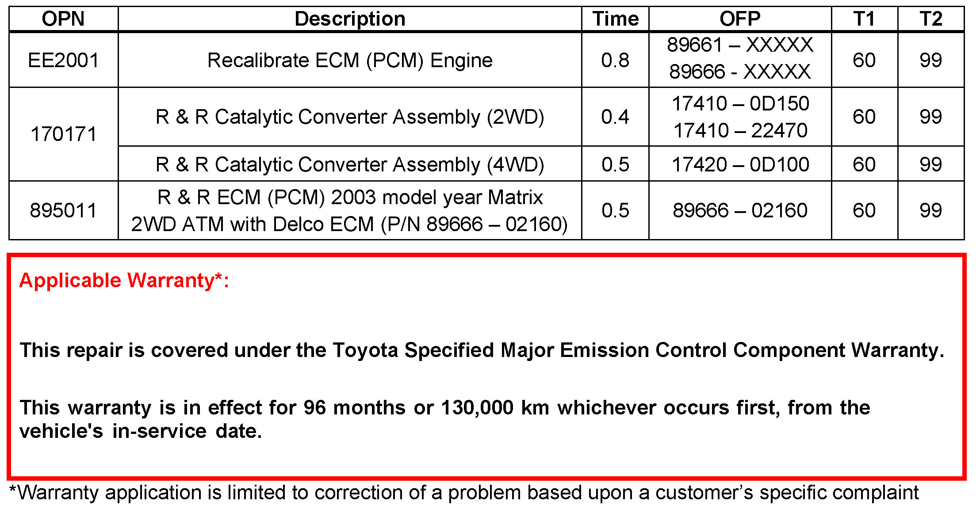Click the Catalytic Converter Assembly (2WD) description
This screenshot has width=980, height=509.
(350, 117)
